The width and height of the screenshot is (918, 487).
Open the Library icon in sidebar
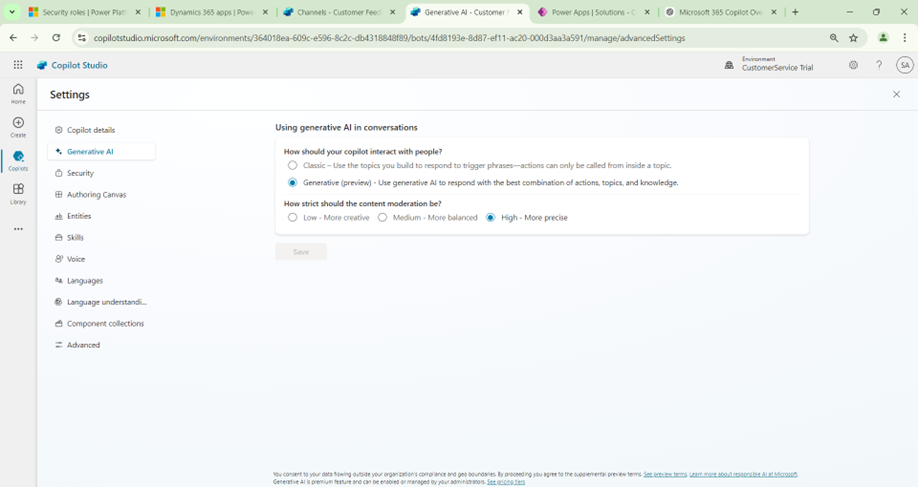[x=18, y=192]
